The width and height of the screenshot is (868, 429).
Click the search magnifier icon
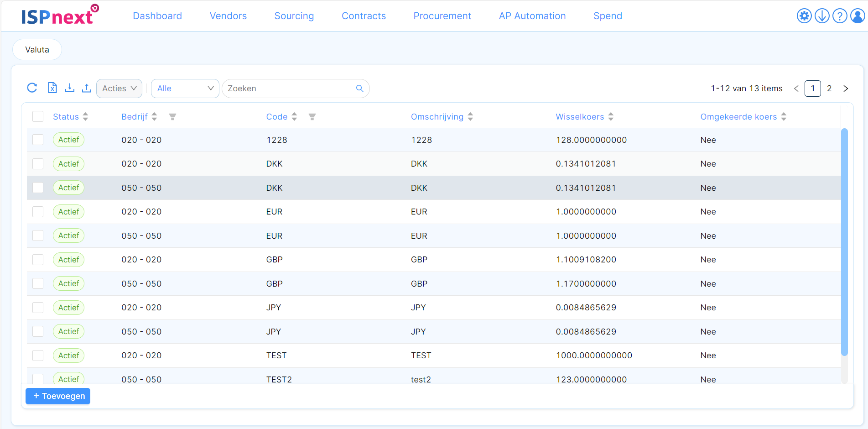[359, 89]
